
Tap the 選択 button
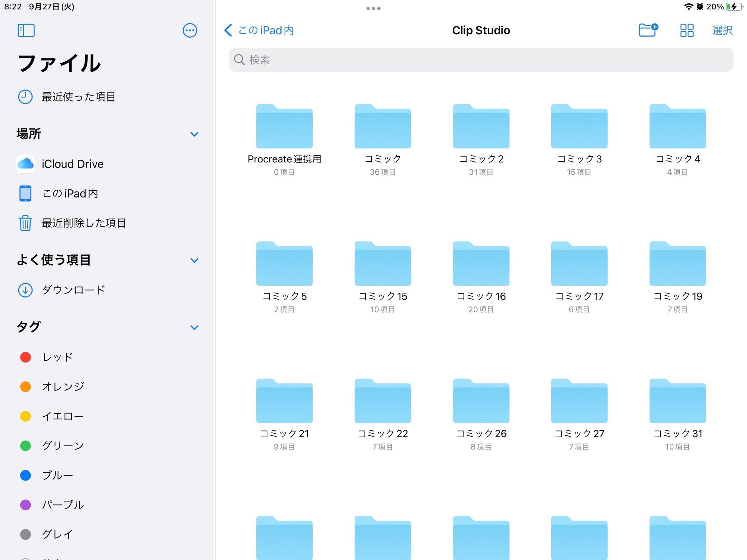(722, 30)
